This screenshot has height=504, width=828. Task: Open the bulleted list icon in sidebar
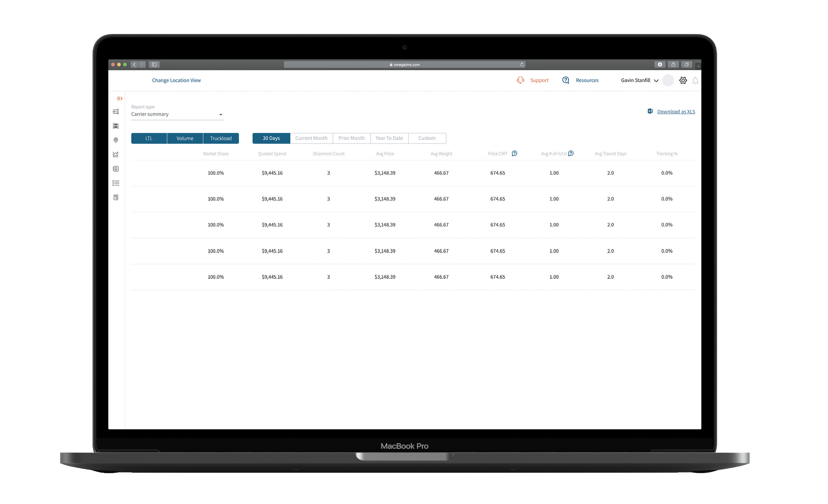pyautogui.click(x=116, y=183)
